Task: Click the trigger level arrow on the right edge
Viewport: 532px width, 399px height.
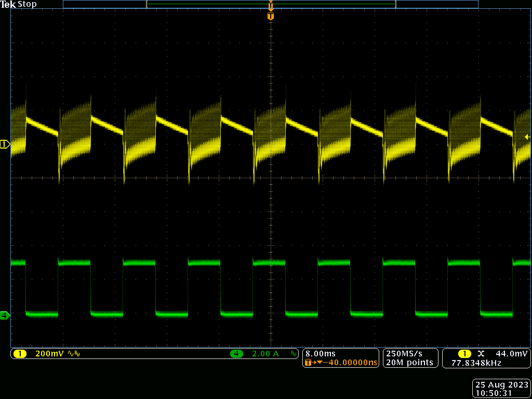Action: coord(526,137)
